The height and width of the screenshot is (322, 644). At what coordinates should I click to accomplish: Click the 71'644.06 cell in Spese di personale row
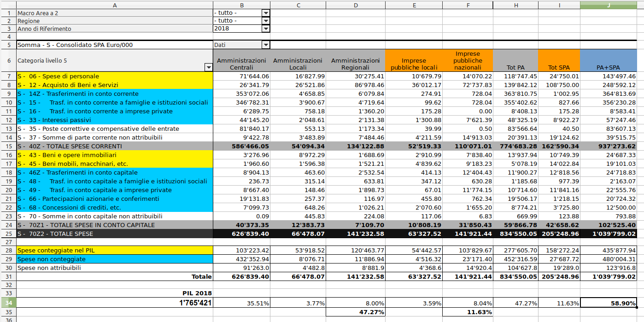point(242,76)
